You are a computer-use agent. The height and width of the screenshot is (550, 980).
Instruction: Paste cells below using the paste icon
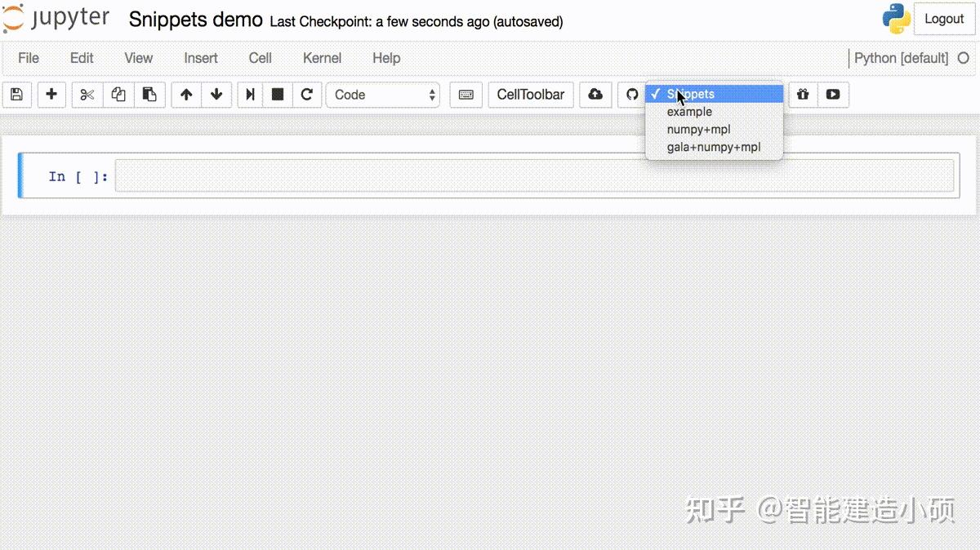coord(149,95)
